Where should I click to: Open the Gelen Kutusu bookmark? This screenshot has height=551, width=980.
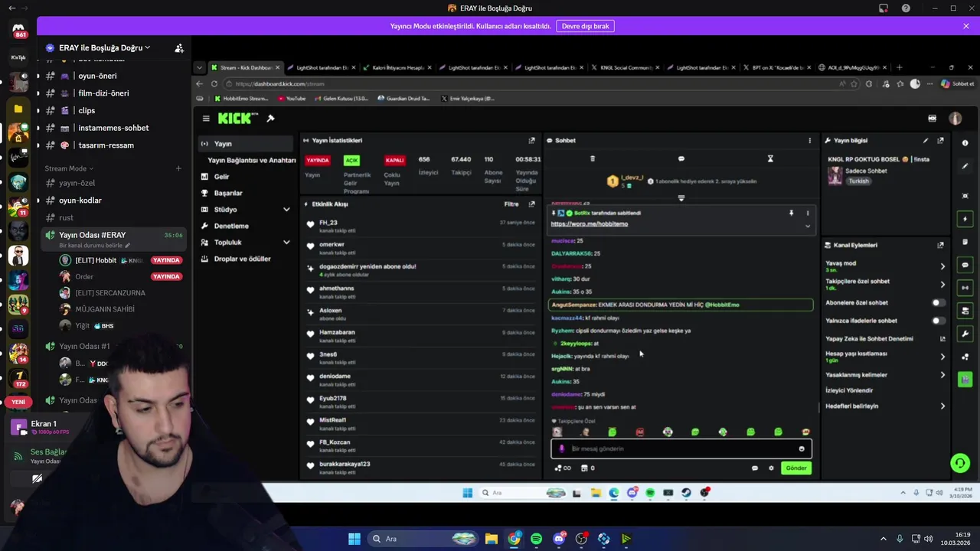(x=341, y=99)
